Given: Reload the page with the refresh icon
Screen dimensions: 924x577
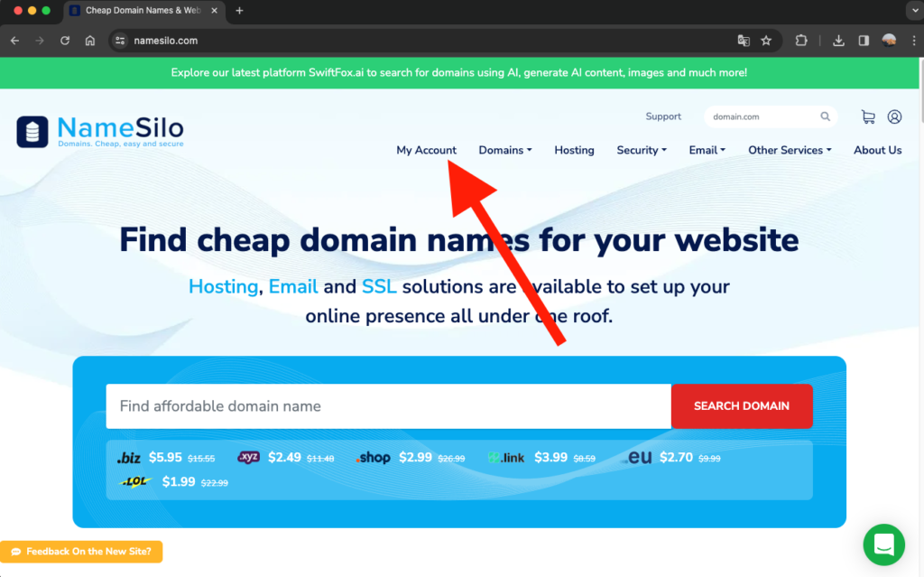Looking at the screenshot, I should (x=65, y=41).
